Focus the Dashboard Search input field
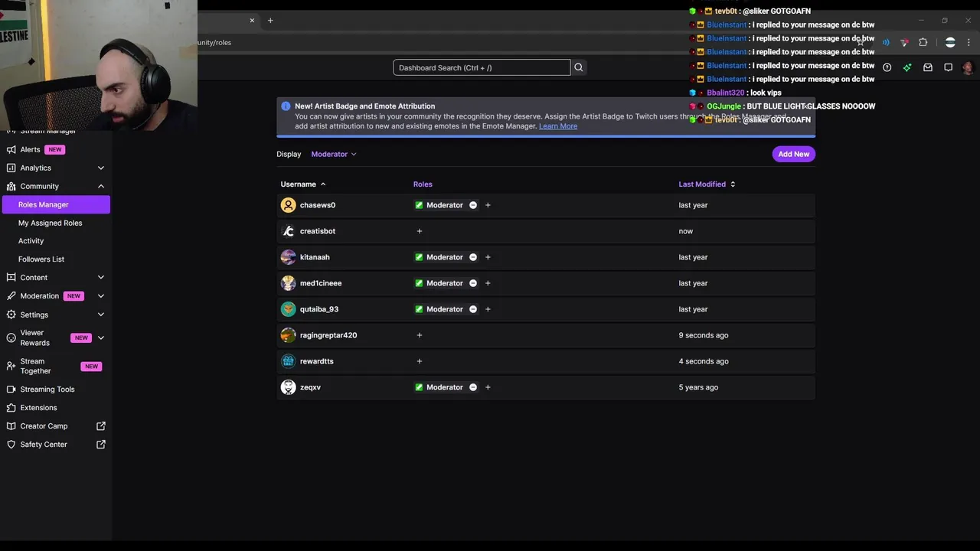This screenshot has height=551, width=980. 482,67
